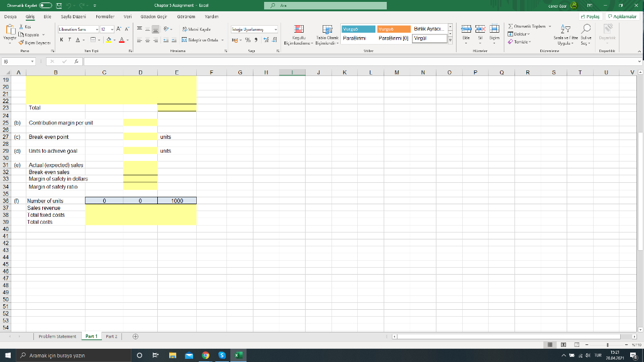Click the insert function fx icon
Screen dimensions: 644x362
[76, 62]
